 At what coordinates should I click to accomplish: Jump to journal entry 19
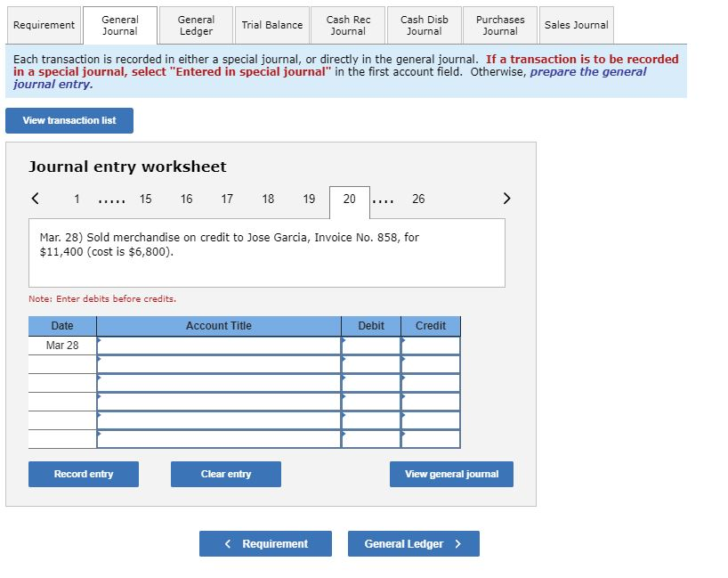[x=309, y=199]
